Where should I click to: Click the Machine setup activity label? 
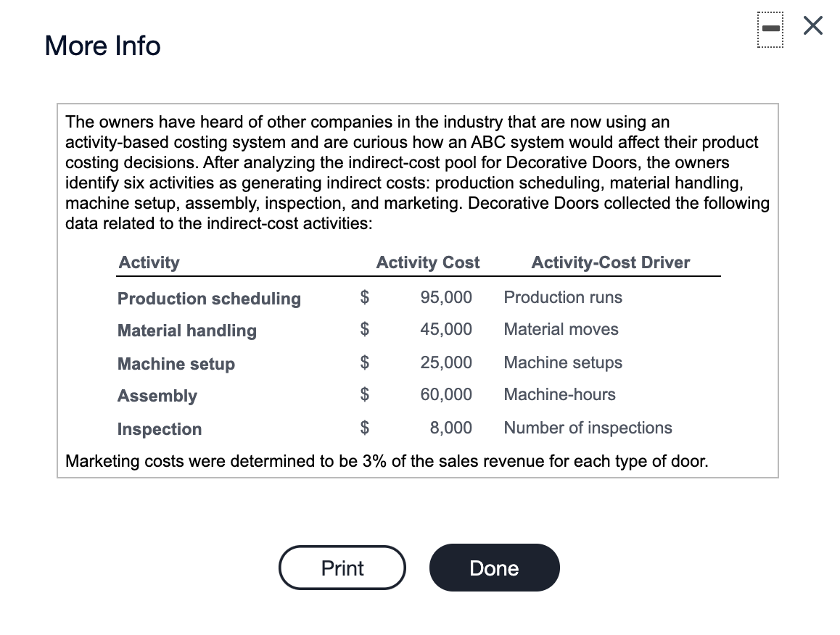pos(176,364)
